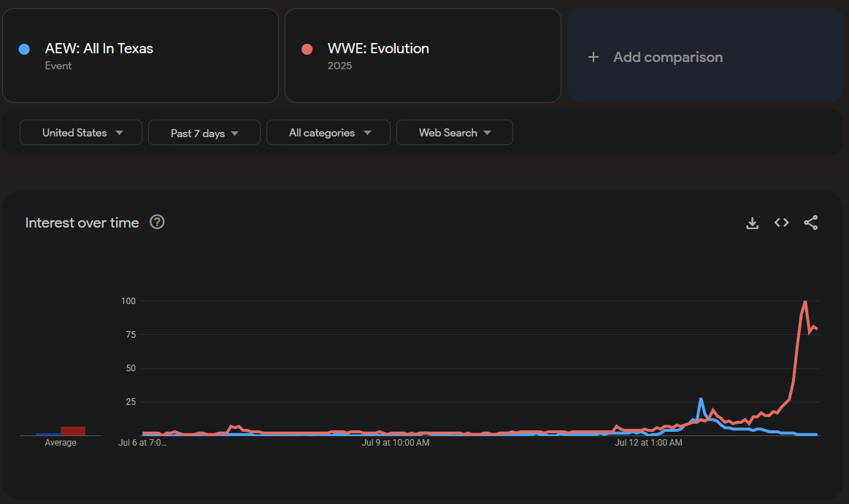The height and width of the screenshot is (504, 849).
Task: Open the embed code icon
Action: 781,222
